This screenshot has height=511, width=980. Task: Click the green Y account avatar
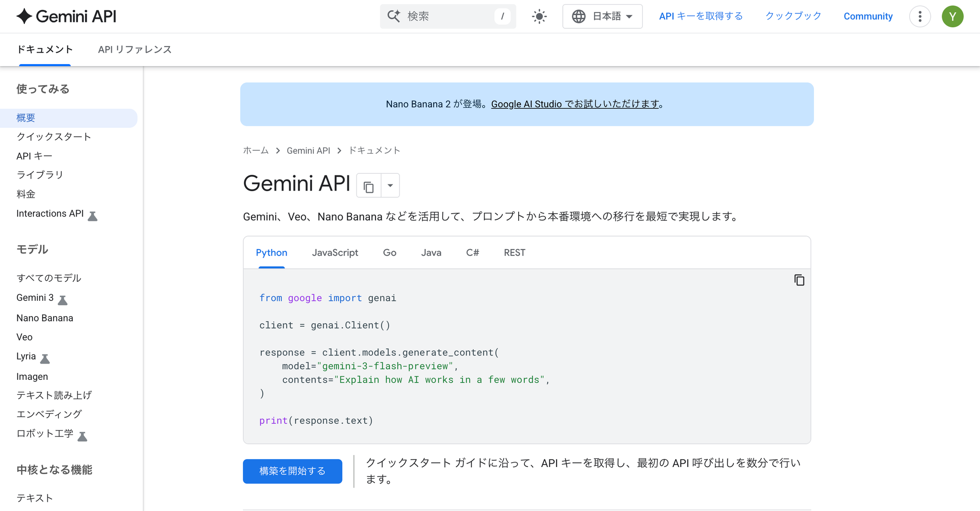[x=952, y=17]
